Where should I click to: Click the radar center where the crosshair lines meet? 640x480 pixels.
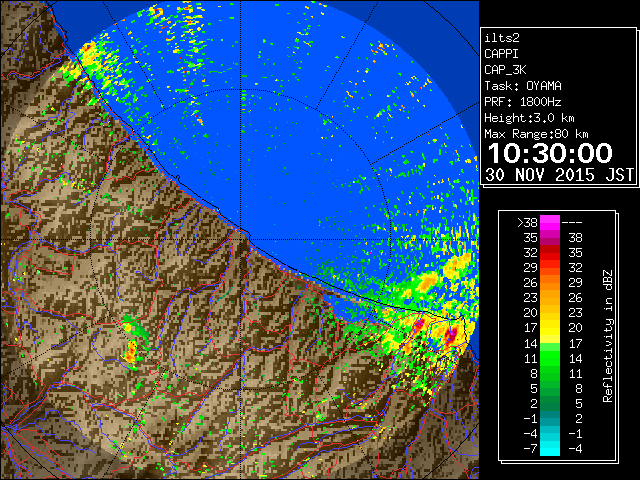point(241,239)
